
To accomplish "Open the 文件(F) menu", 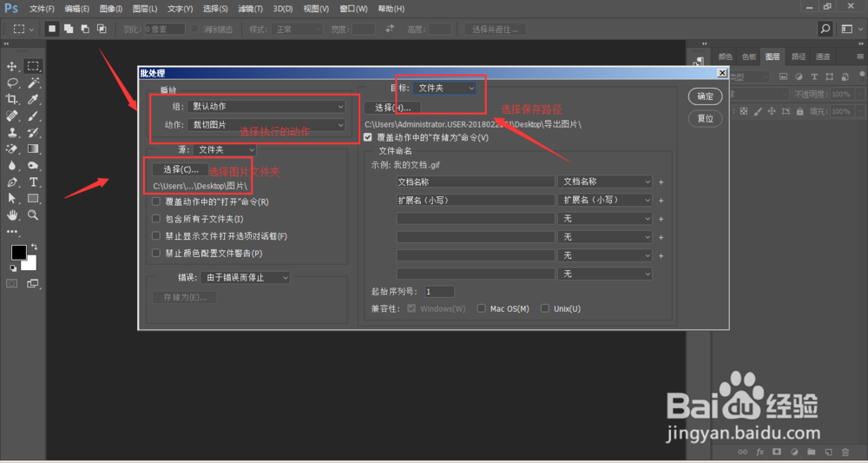I will (42, 9).
